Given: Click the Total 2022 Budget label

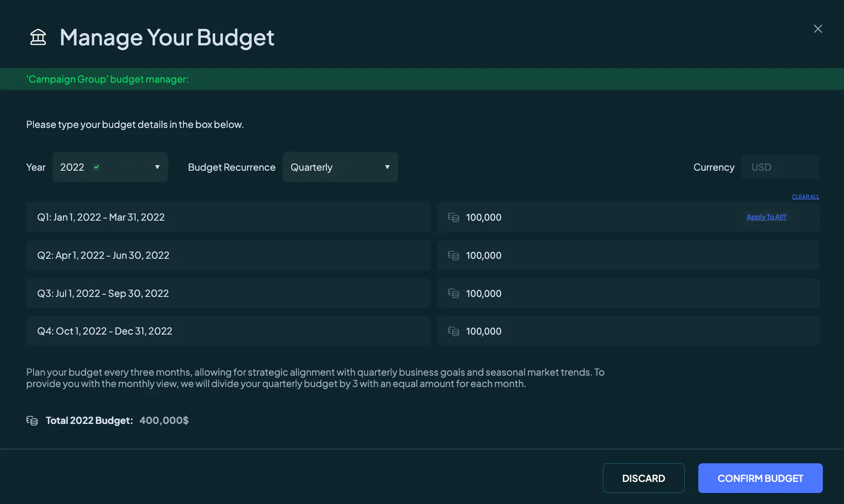Looking at the screenshot, I should click(89, 420).
